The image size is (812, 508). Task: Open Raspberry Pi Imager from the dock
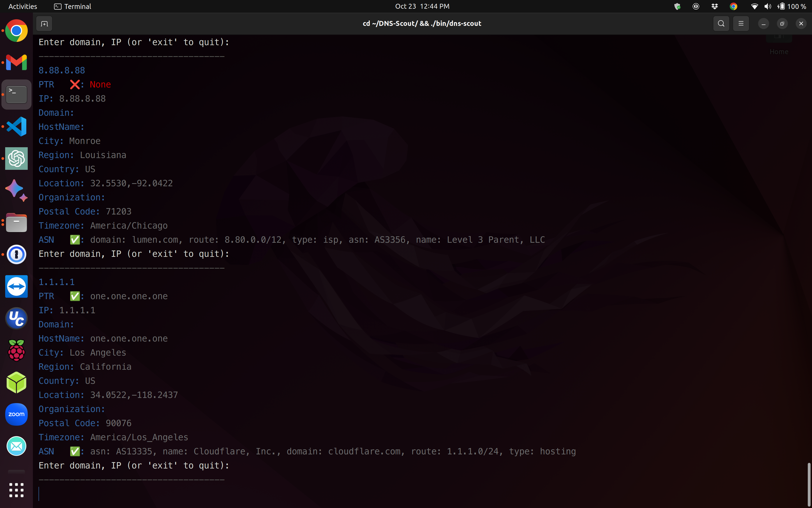(16, 350)
